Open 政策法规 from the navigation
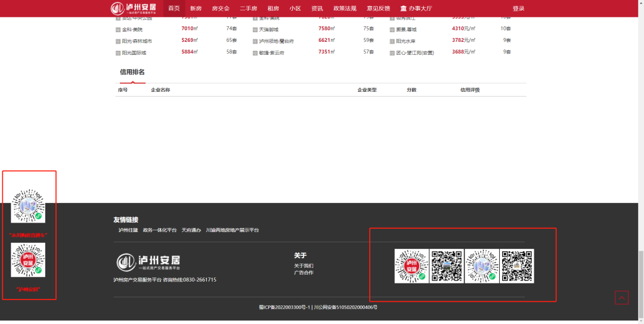The width and height of the screenshot is (644, 324). coord(345,8)
